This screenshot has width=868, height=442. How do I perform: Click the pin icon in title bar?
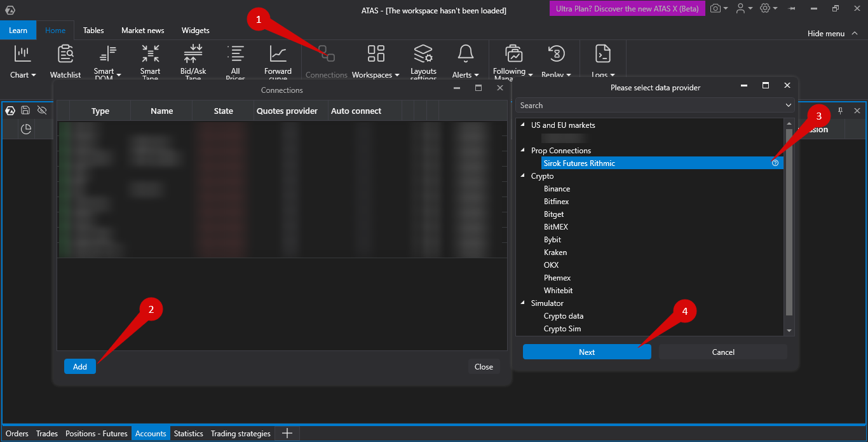(792, 8)
